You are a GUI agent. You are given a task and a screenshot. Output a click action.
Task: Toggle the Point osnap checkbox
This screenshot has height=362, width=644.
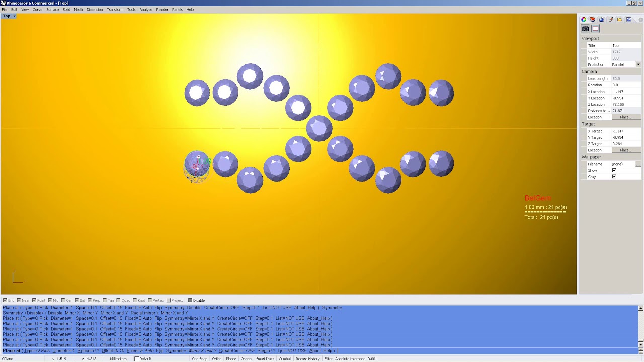click(x=34, y=300)
